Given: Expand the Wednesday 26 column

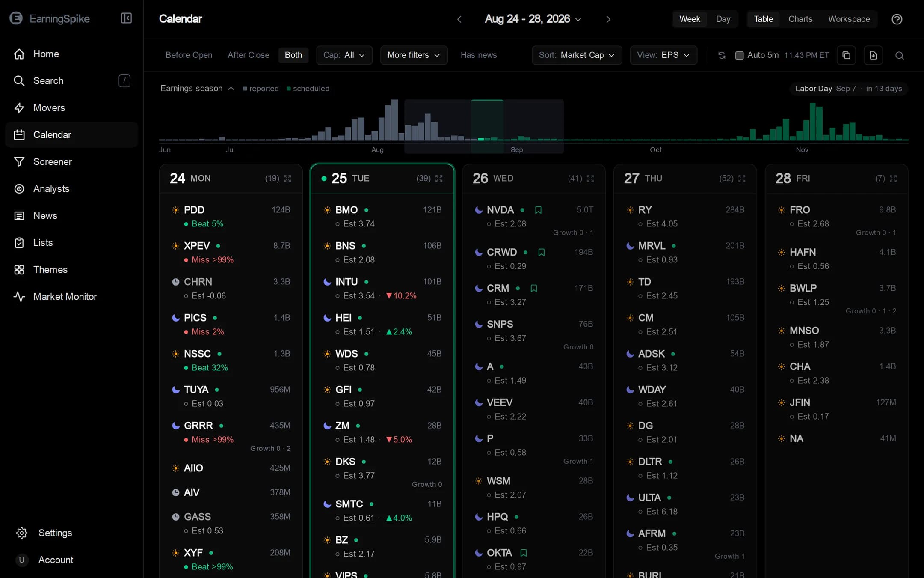Looking at the screenshot, I should pos(590,179).
